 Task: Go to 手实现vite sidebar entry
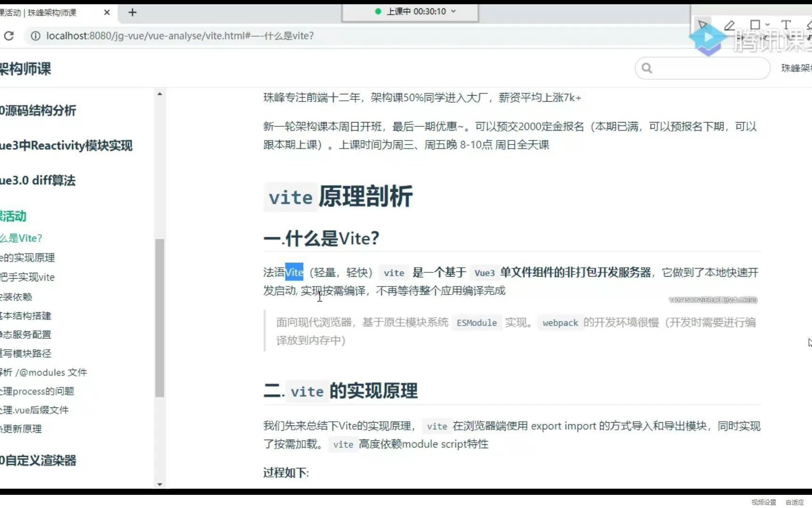tap(27, 277)
